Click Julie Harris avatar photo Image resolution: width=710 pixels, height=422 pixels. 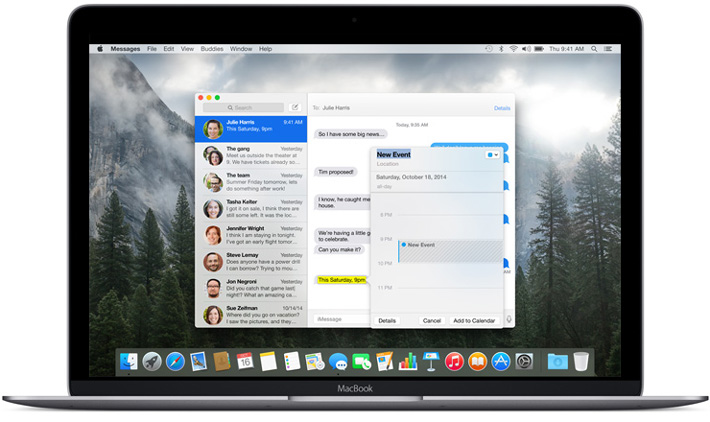tap(213, 129)
